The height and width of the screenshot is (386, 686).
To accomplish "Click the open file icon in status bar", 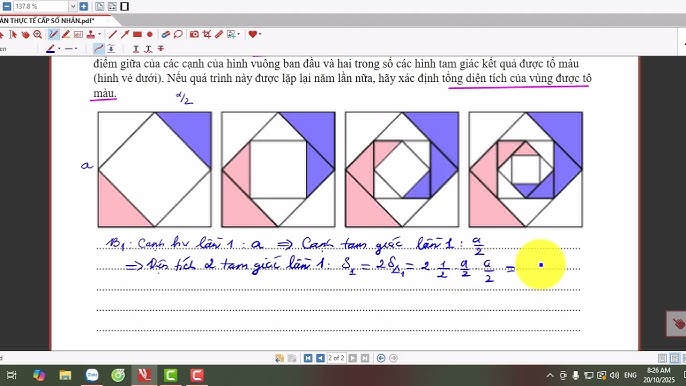I will pyautogui.click(x=279, y=358).
